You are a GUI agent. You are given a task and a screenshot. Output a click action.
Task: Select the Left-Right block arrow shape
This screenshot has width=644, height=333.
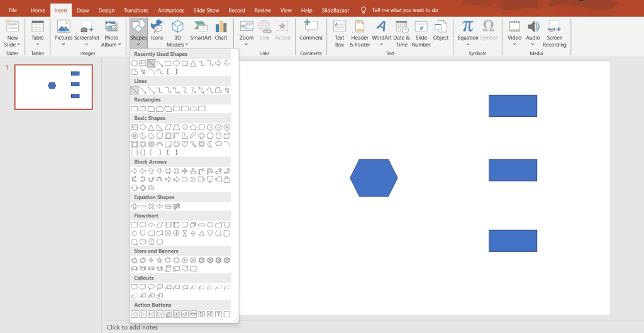point(168,171)
